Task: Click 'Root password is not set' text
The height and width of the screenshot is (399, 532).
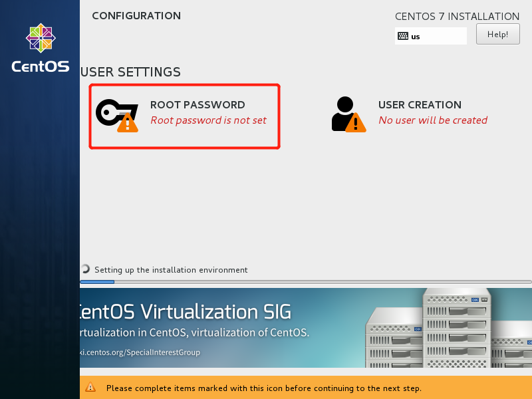Action: pyautogui.click(x=208, y=120)
